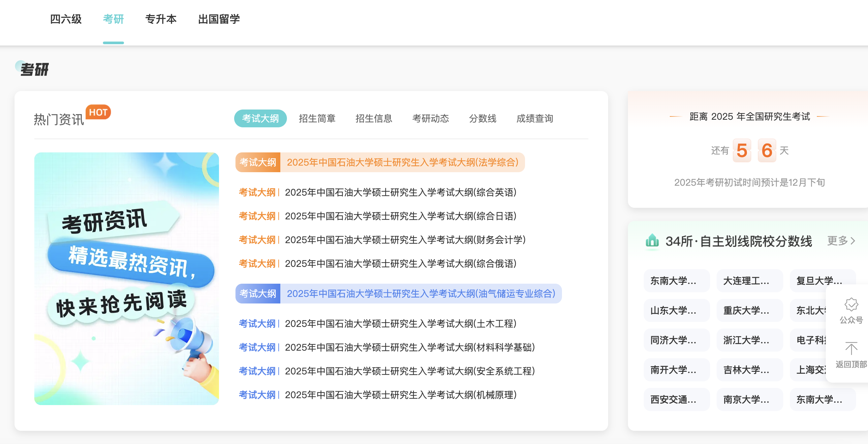Screen dimensions: 868x444
Task: Go to the 专升本 section
Action: click(161, 19)
